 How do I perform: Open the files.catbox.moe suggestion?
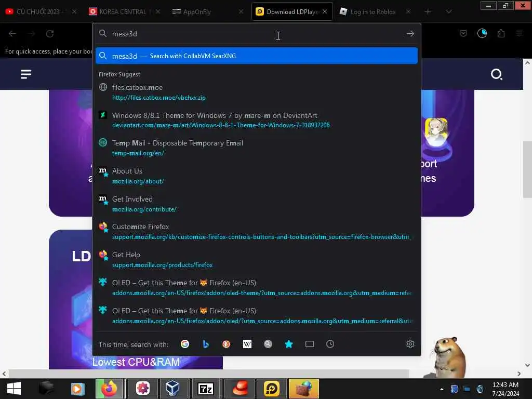[x=257, y=92]
